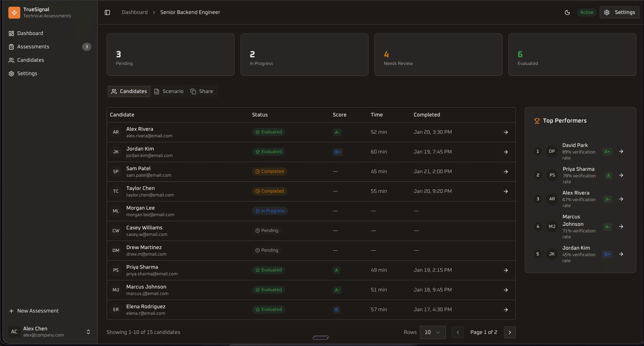Switch theme with the moon icon
644x346 pixels.
coord(567,12)
